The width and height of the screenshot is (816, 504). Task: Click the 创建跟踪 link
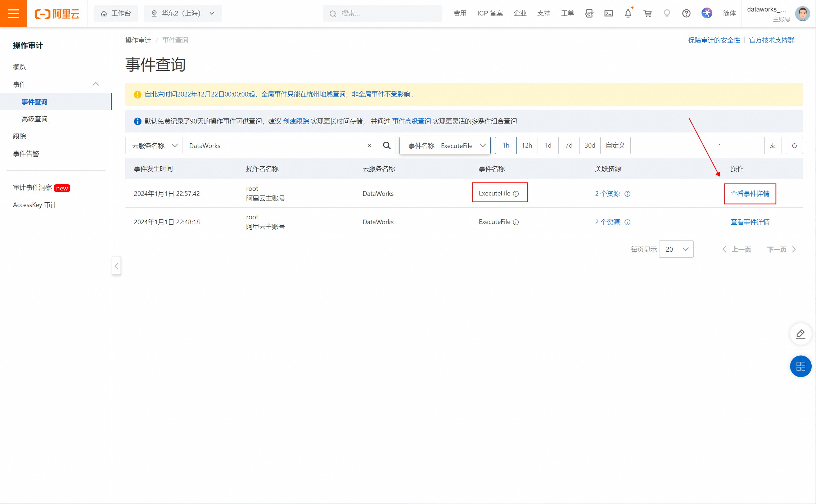[x=296, y=121]
